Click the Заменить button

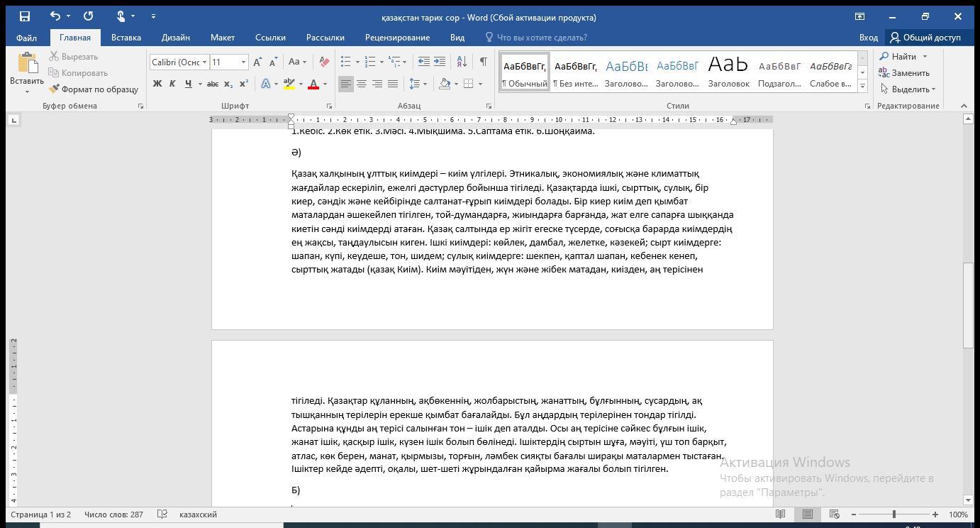coord(904,73)
